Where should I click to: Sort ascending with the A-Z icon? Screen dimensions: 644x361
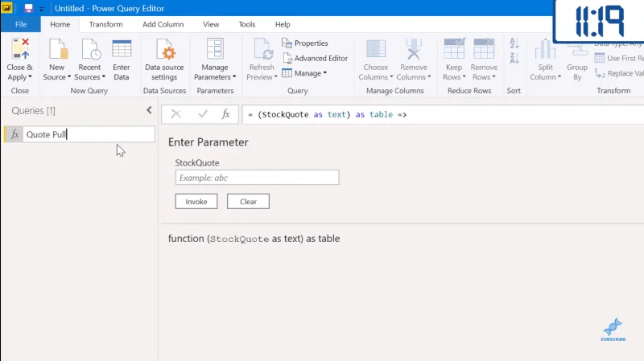(514, 43)
